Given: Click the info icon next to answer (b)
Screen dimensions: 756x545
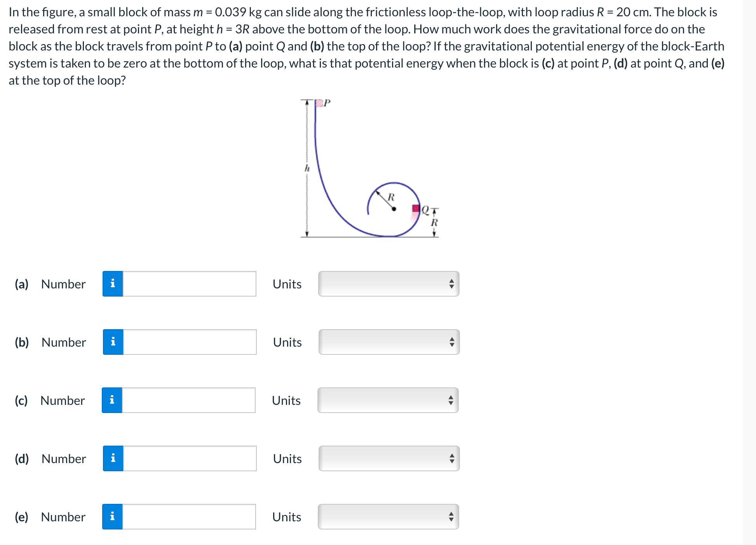Looking at the screenshot, I should click(x=113, y=342).
